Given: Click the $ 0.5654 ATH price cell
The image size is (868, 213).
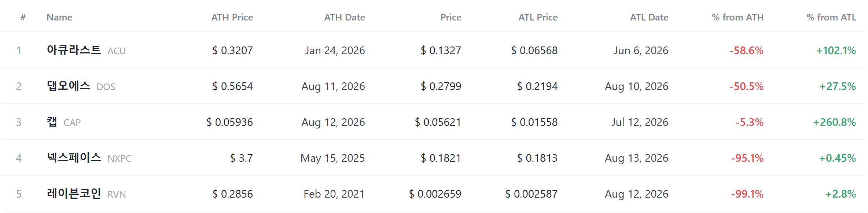Looking at the screenshot, I should coord(233,86).
